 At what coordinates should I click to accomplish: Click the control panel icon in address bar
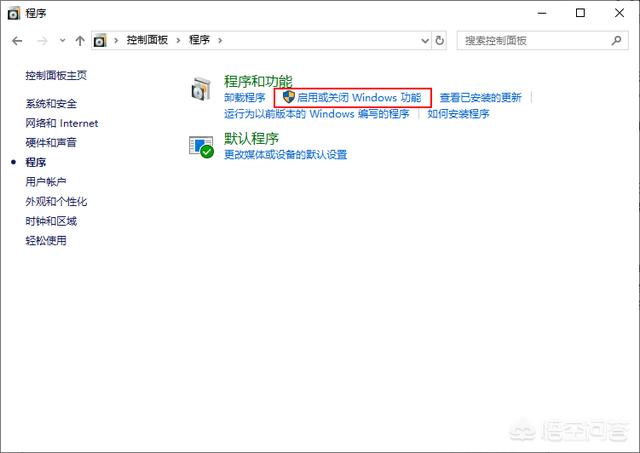pyautogui.click(x=100, y=41)
